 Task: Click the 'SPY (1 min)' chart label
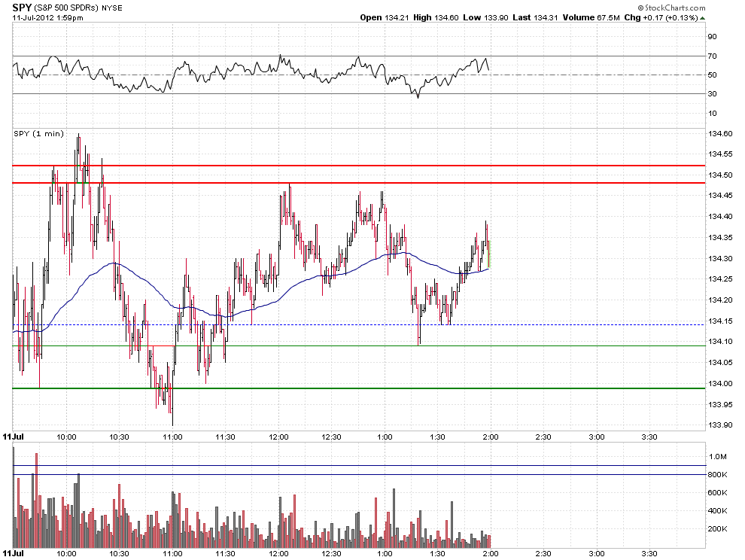tap(38, 133)
